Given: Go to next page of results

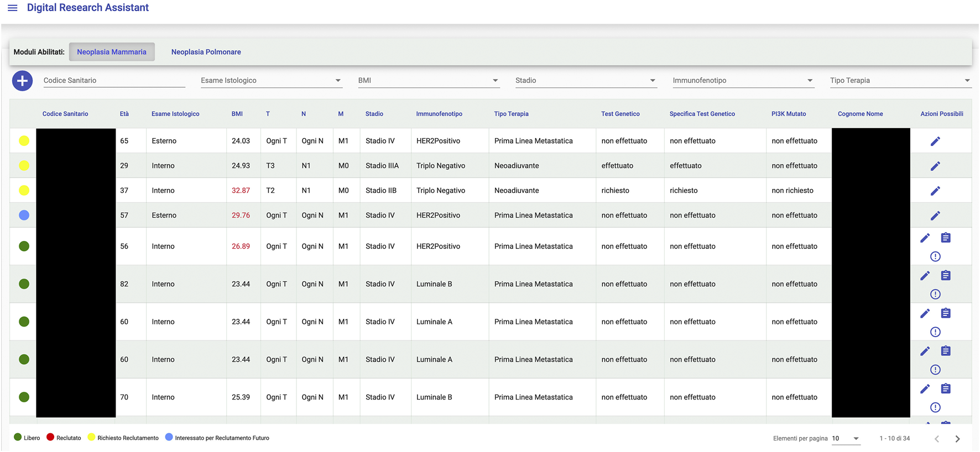Looking at the screenshot, I should point(957,439).
